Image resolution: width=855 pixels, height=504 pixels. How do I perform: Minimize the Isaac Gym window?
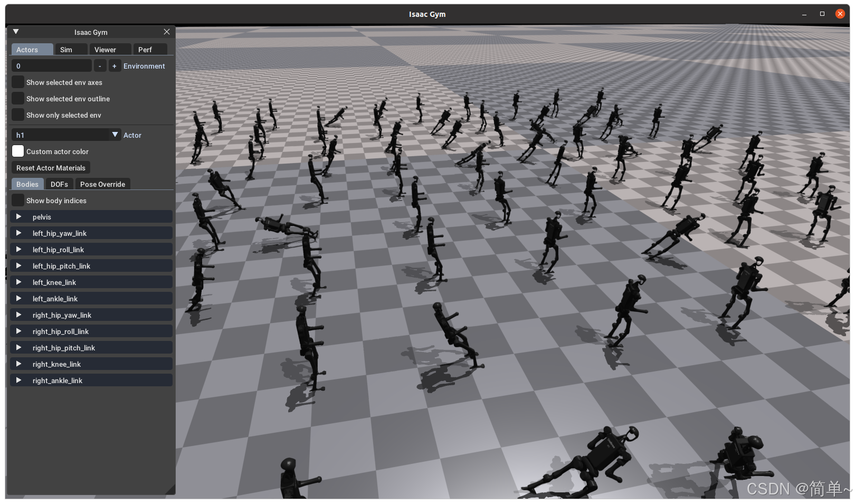(804, 14)
